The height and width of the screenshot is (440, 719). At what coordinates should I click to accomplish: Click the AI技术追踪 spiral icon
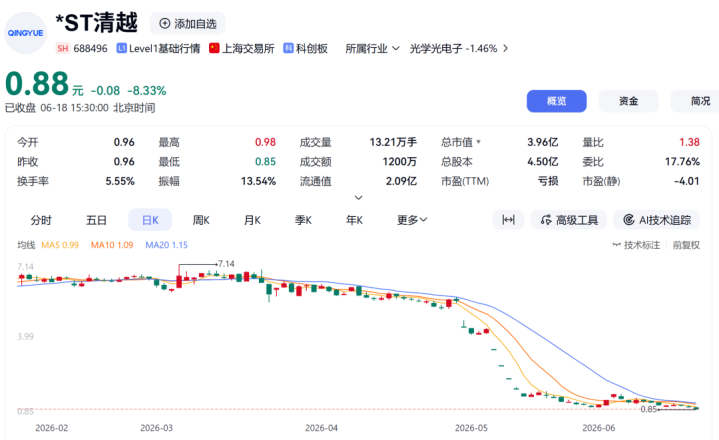click(x=629, y=220)
